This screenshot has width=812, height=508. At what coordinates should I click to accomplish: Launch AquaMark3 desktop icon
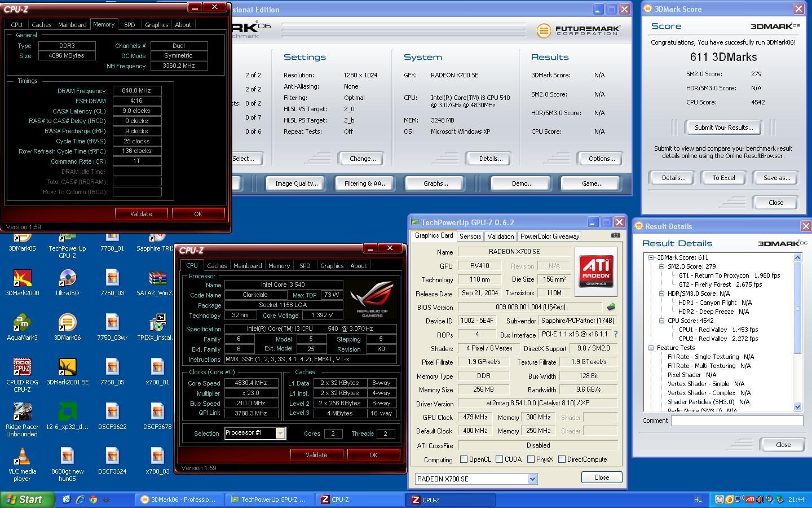coord(22,327)
